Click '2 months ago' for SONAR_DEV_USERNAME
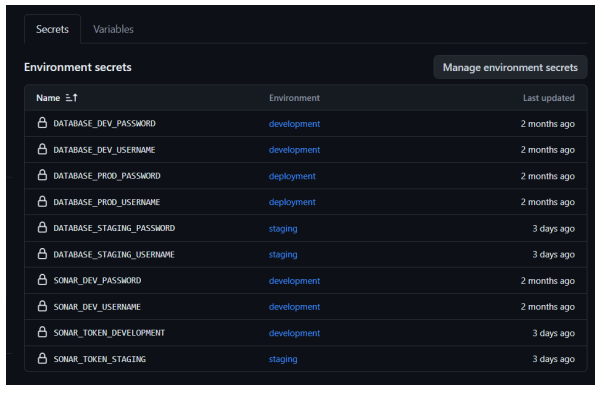This screenshot has height=396, width=605. tap(548, 307)
